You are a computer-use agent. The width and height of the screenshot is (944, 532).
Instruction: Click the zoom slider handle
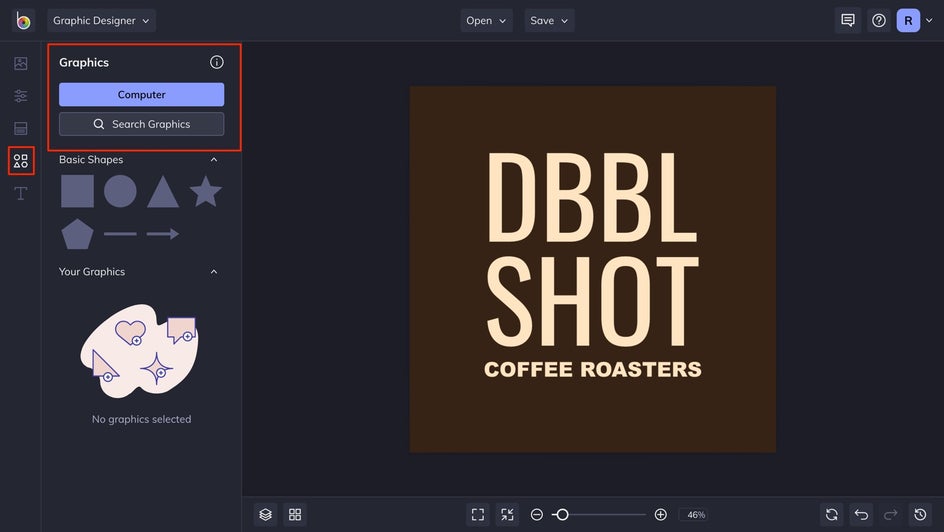pos(562,515)
